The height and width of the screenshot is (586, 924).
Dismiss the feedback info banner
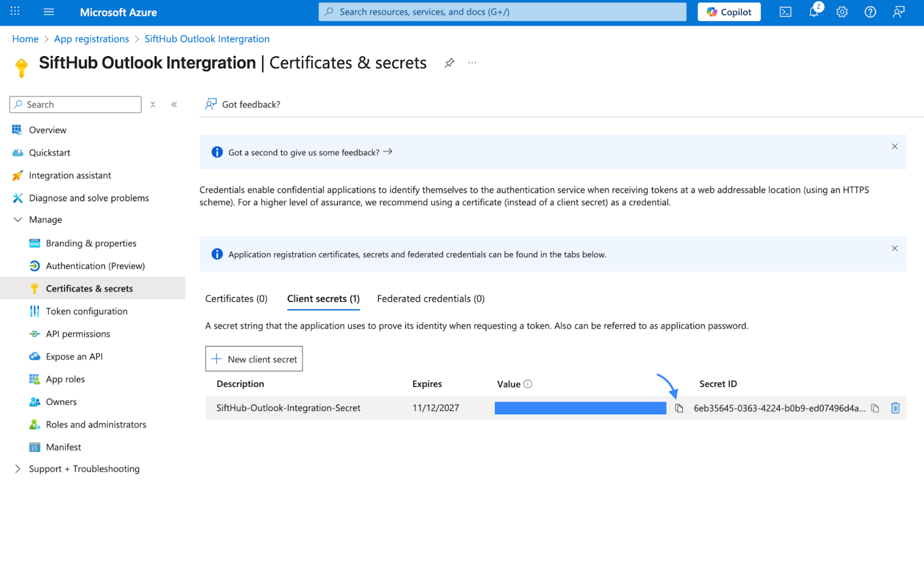pos(895,147)
